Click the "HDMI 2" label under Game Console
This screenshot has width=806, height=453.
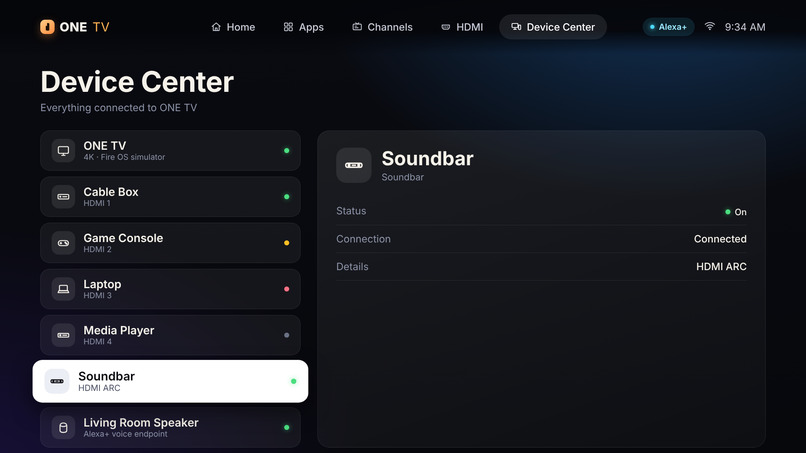coord(97,249)
